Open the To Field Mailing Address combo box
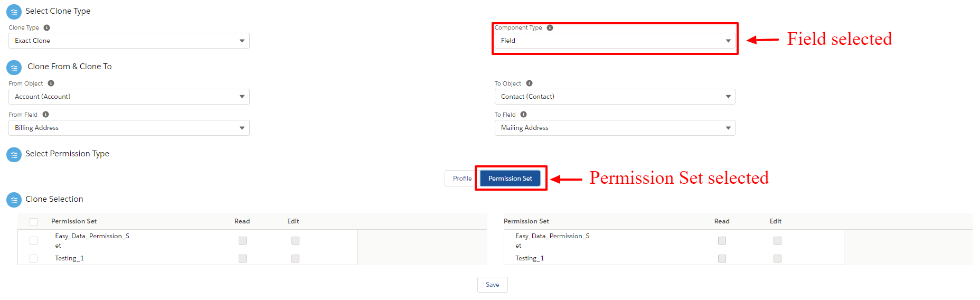Viewport: 980px width, 300px height. tap(615, 128)
